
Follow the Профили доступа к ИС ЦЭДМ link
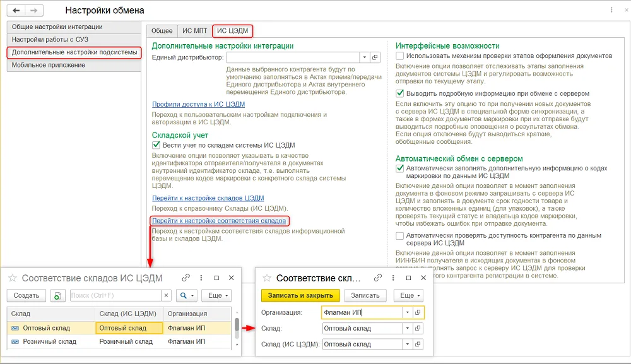(198, 104)
